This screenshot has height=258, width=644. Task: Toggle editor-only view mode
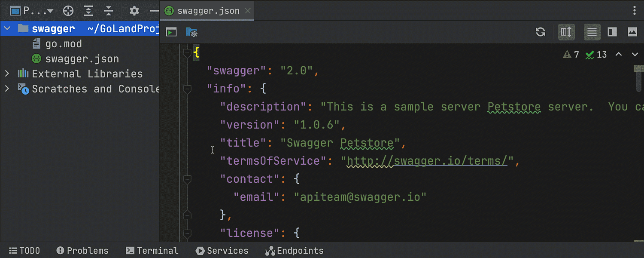tap(592, 32)
